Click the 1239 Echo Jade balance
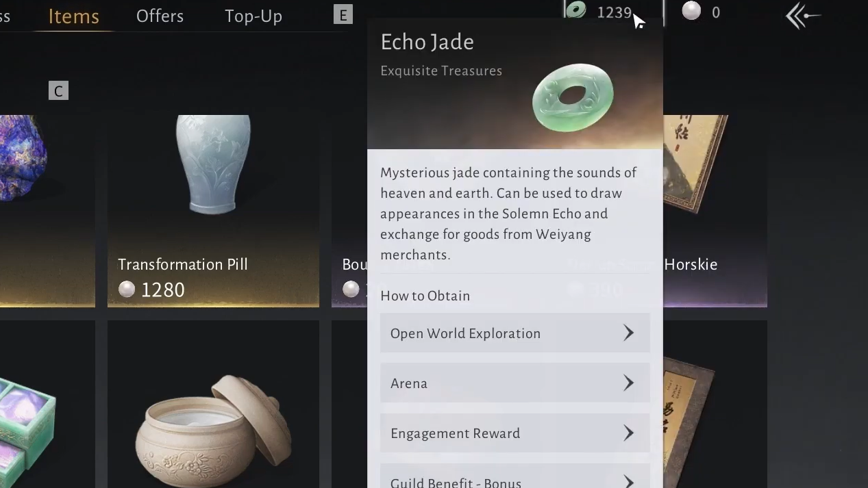This screenshot has height=488, width=868. click(x=614, y=12)
